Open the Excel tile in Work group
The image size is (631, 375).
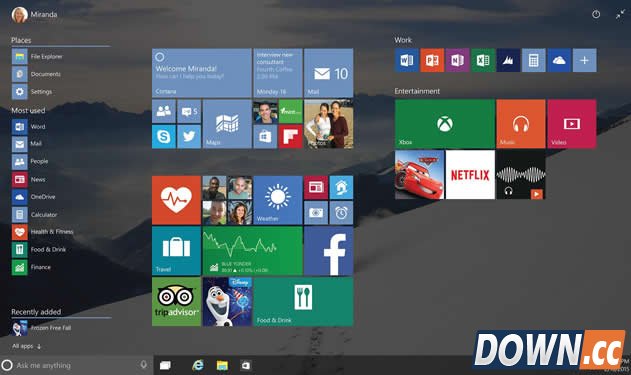point(483,60)
